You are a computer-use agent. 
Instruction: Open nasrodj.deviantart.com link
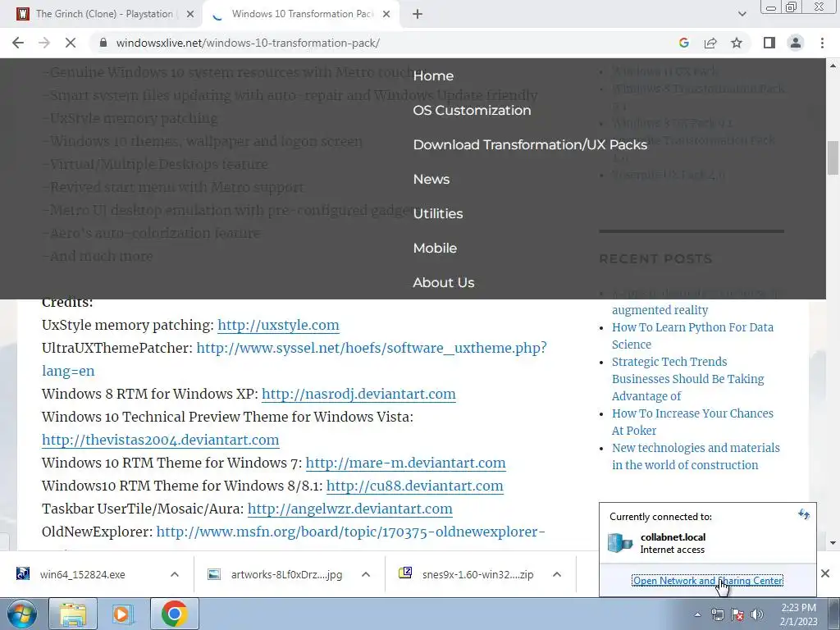coord(358,395)
